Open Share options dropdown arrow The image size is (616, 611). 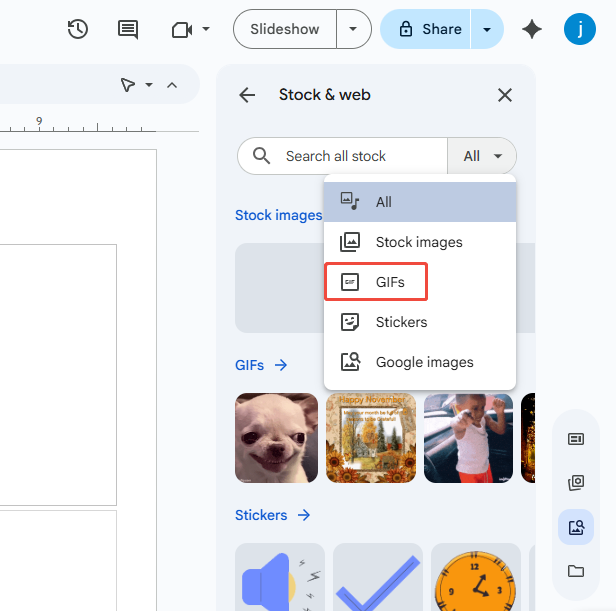[487, 29]
